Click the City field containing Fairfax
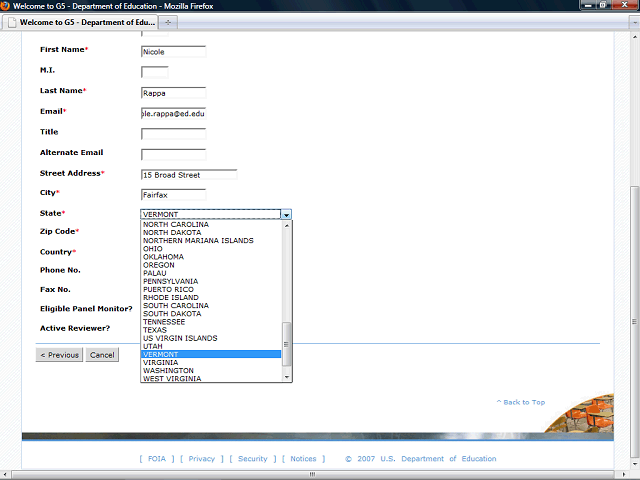This screenshot has height=480, width=640. tap(173, 195)
